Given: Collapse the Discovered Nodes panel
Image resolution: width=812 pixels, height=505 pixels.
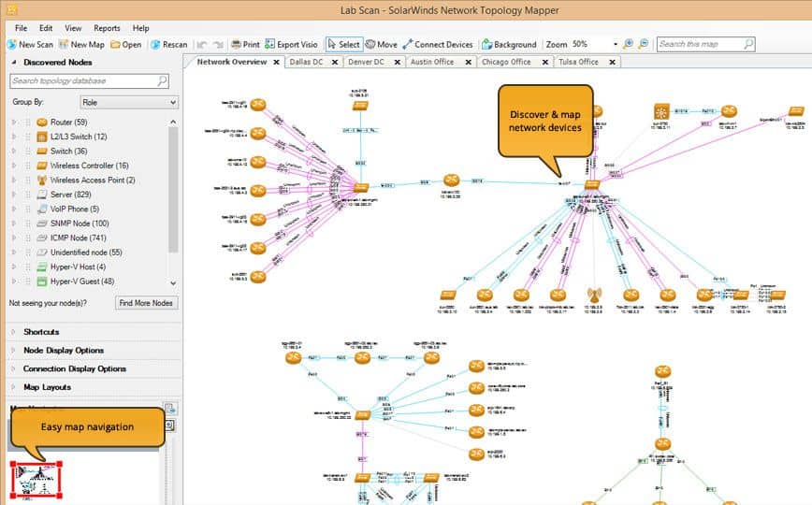Looking at the screenshot, I should (x=14, y=62).
